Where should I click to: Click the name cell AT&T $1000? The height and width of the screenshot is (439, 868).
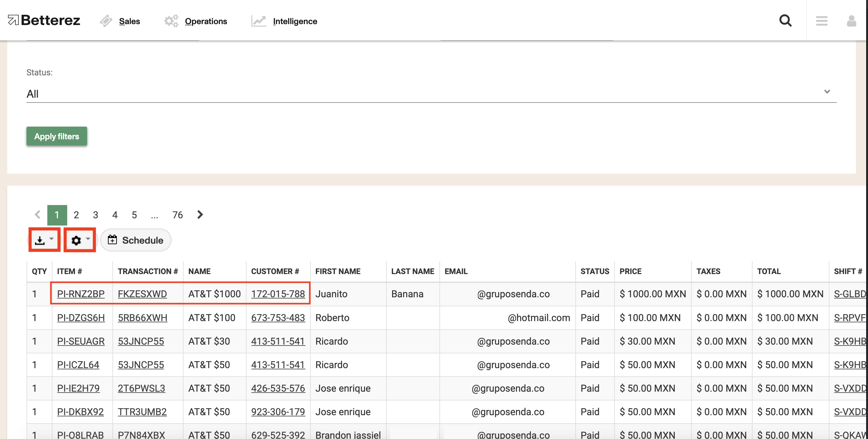(214, 294)
